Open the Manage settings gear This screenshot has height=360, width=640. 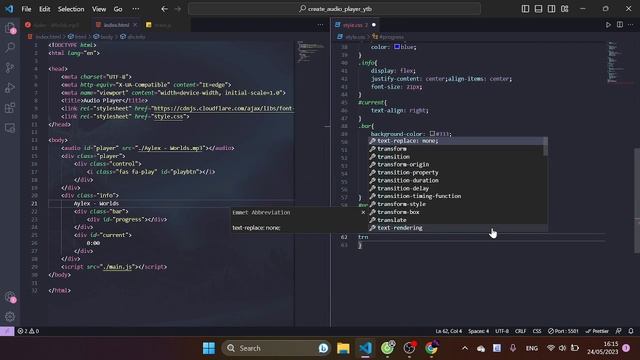[x=10, y=316]
